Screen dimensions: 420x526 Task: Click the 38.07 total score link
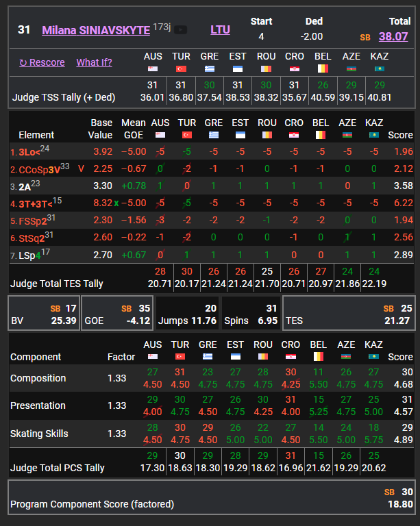tap(393, 37)
